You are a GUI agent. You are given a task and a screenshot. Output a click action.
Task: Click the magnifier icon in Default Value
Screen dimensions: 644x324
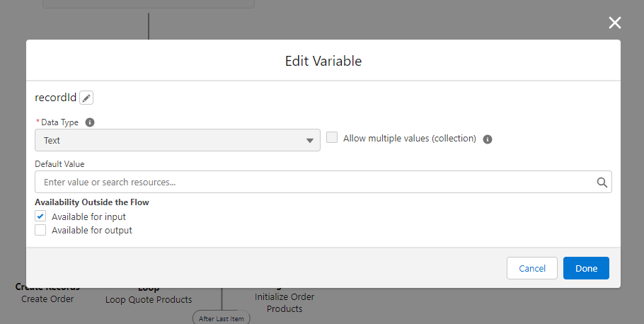pos(602,183)
